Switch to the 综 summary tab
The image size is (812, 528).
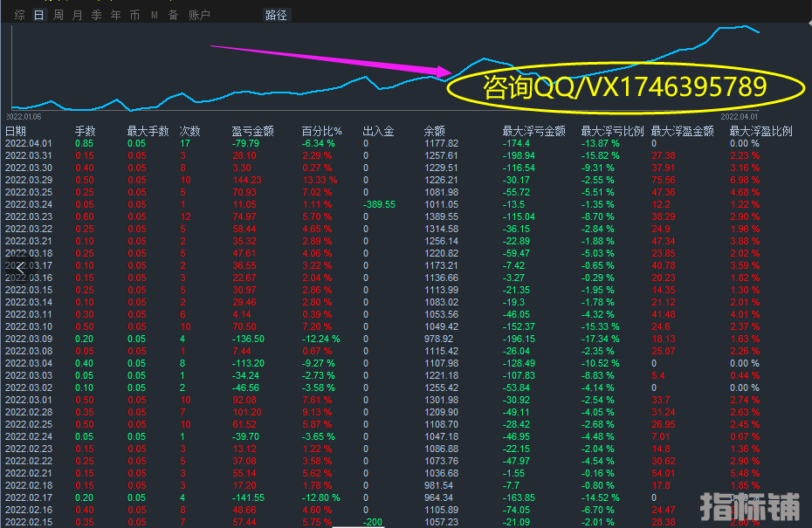(x=19, y=15)
